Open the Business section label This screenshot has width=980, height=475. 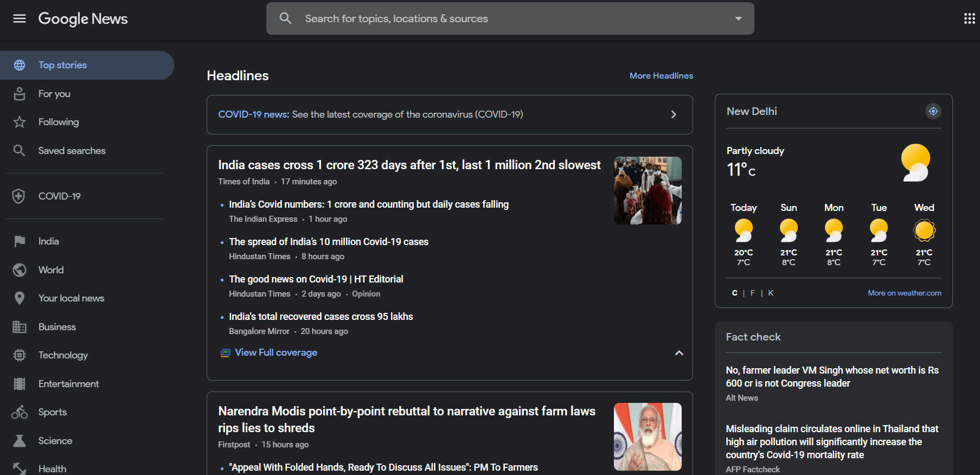[57, 327]
